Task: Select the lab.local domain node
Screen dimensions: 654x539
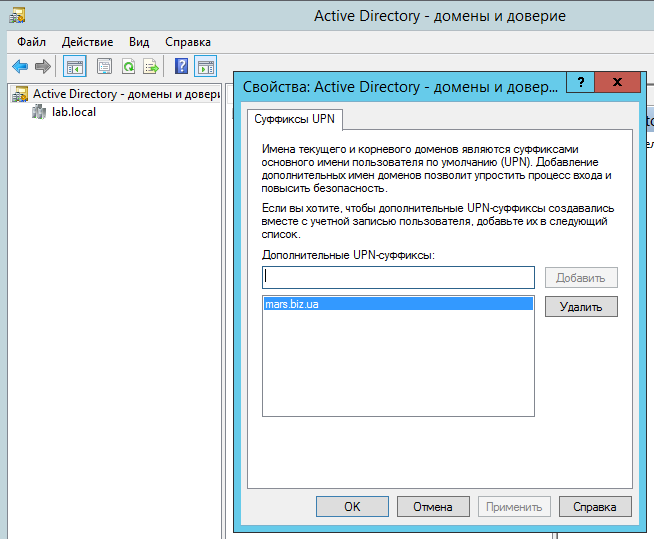Action: [x=73, y=112]
